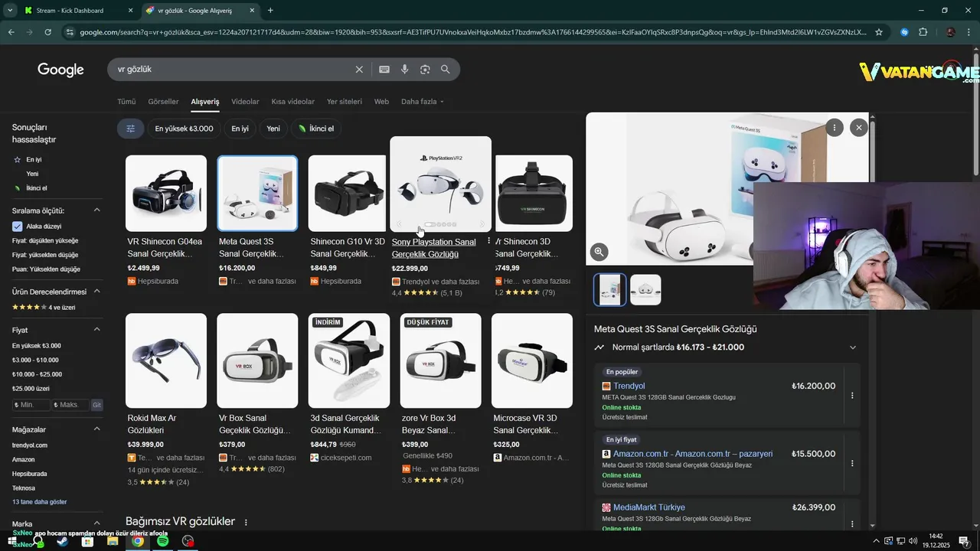Click the Git price range button
980x551 pixels.
[96, 405]
